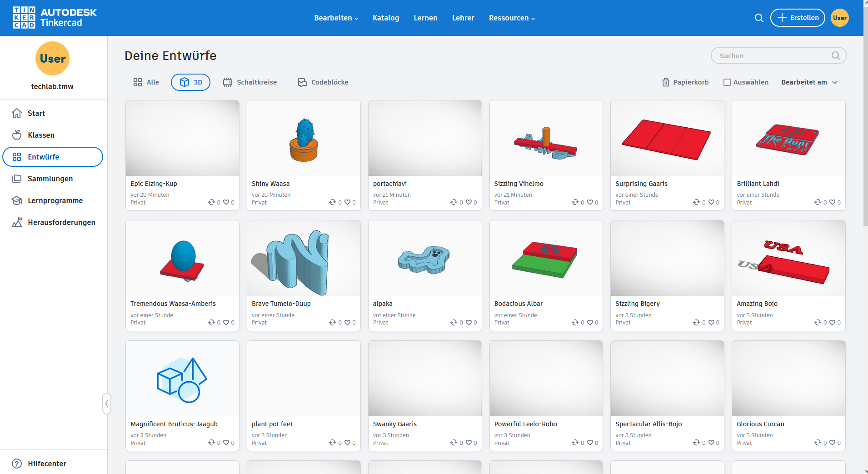The width and height of the screenshot is (868, 474).
Task: Click the Erstellen button
Action: pos(798,18)
